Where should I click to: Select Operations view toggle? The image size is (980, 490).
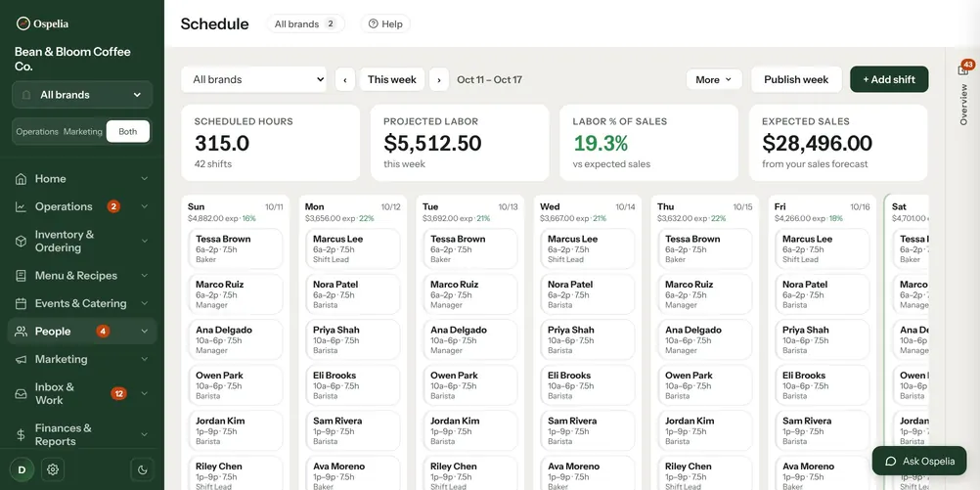coord(37,132)
